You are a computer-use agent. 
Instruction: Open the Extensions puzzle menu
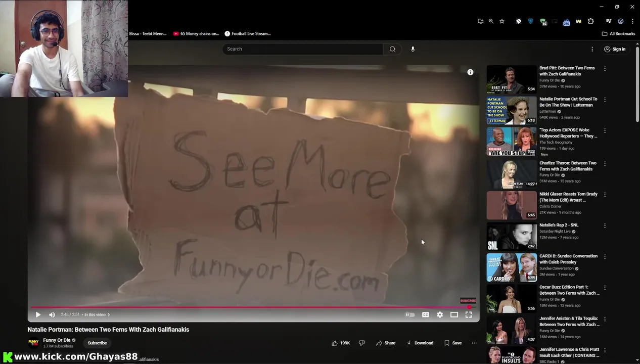[x=590, y=21]
